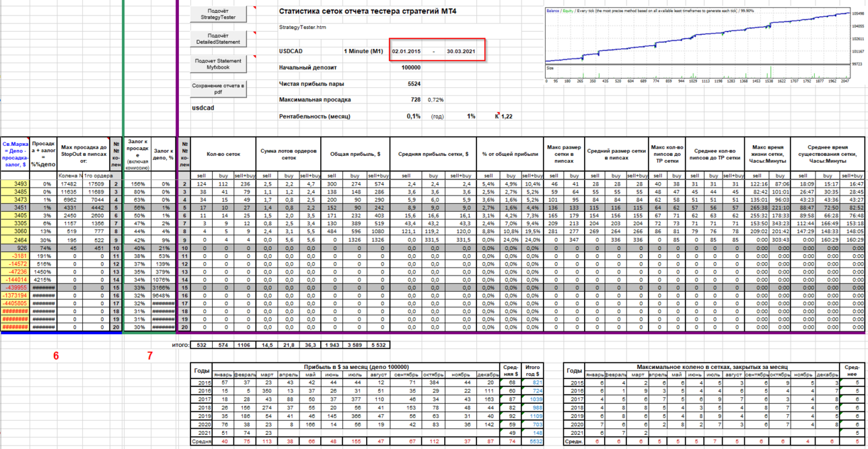Select the StrategyTester.htm file name cell

(303, 28)
